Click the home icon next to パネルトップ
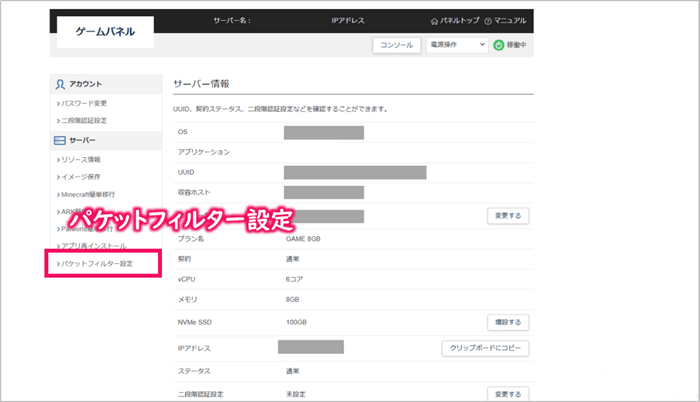Screen dimensions: 700x402 click(434, 21)
